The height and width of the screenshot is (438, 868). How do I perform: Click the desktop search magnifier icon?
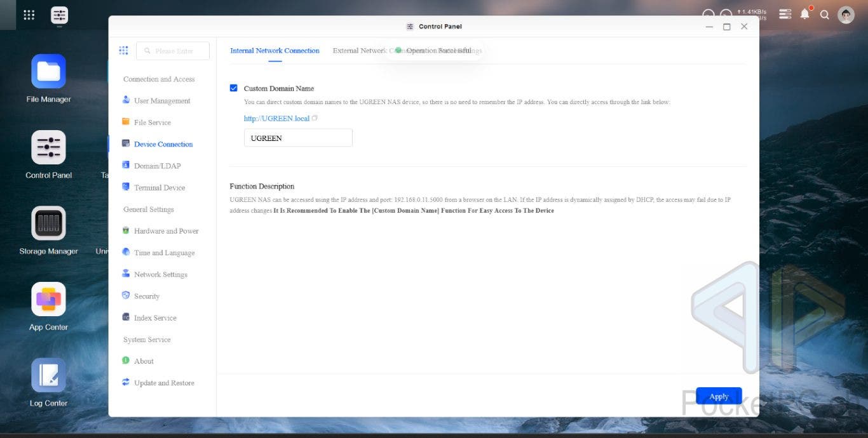[x=825, y=15]
